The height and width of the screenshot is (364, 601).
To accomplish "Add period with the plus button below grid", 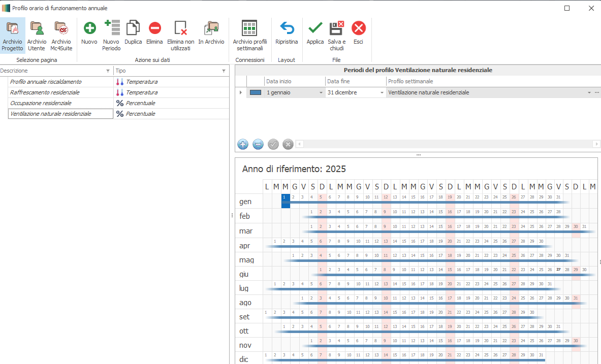I will pyautogui.click(x=243, y=144).
